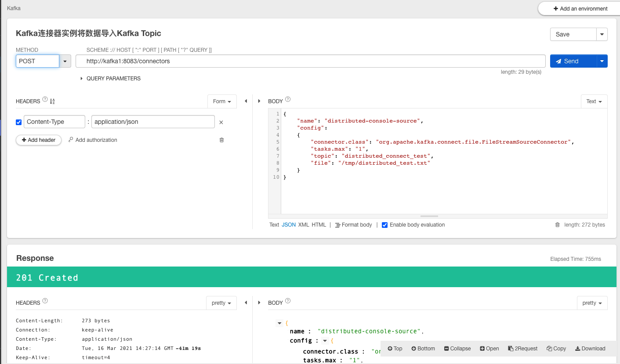Collapse response headers panel left arrow
620x364 pixels.
246,303
